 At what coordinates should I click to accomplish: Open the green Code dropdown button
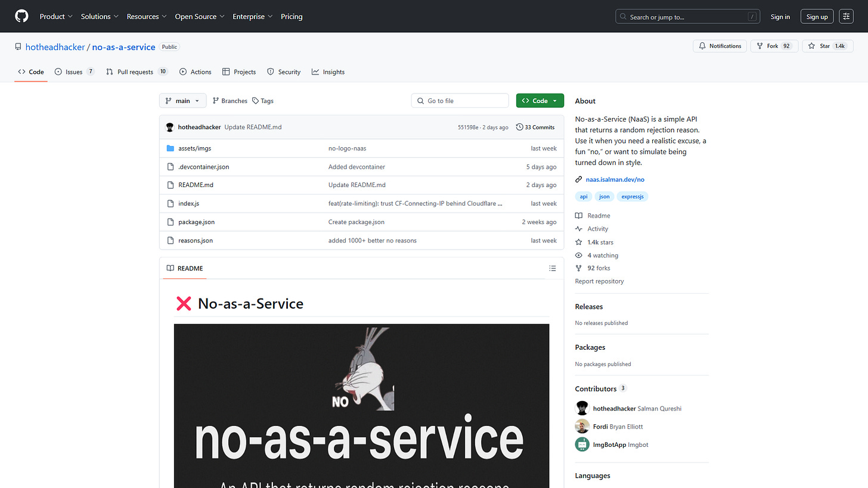pos(540,101)
